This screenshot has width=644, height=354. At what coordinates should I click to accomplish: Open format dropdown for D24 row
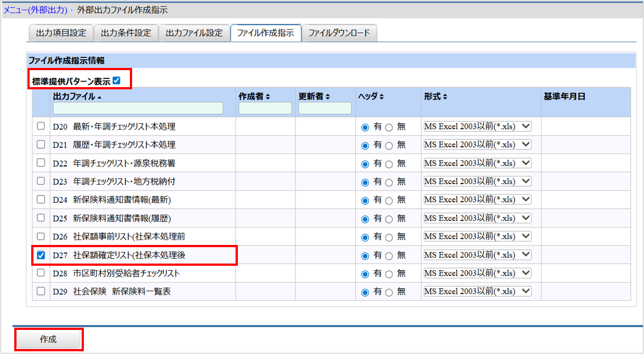pos(477,199)
